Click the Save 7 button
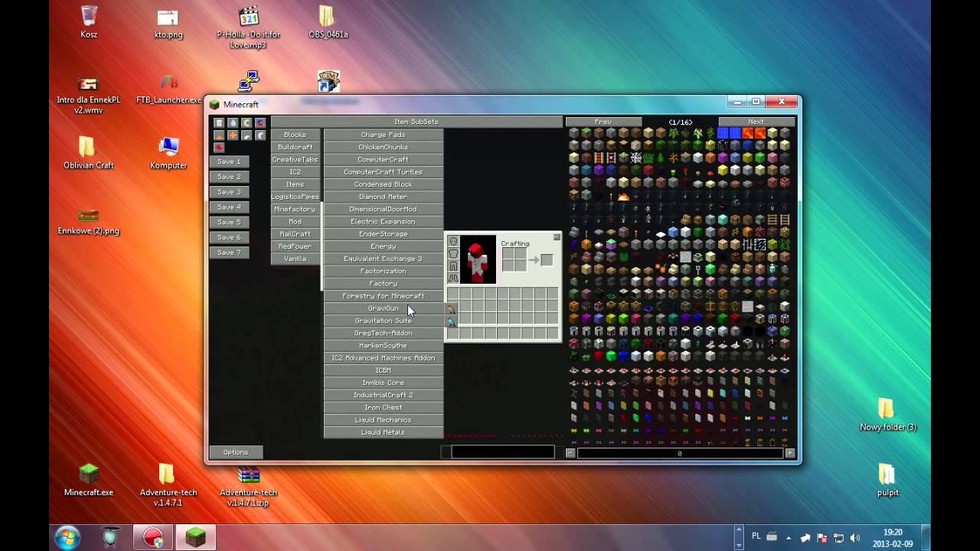 (229, 253)
